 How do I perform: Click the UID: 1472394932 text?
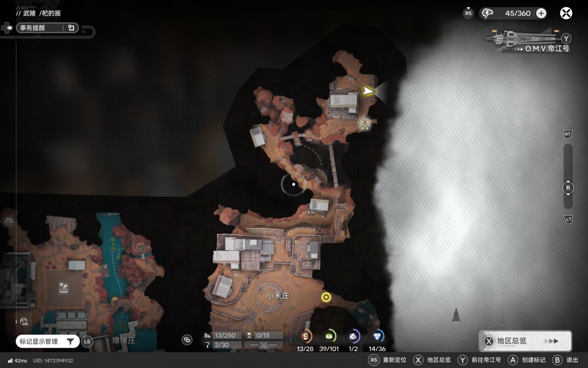click(53, 360)
